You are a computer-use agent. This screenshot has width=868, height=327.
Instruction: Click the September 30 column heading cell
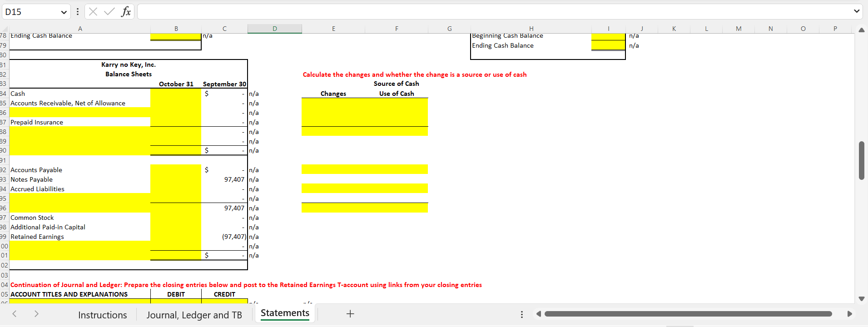click(x=224, y=84)
